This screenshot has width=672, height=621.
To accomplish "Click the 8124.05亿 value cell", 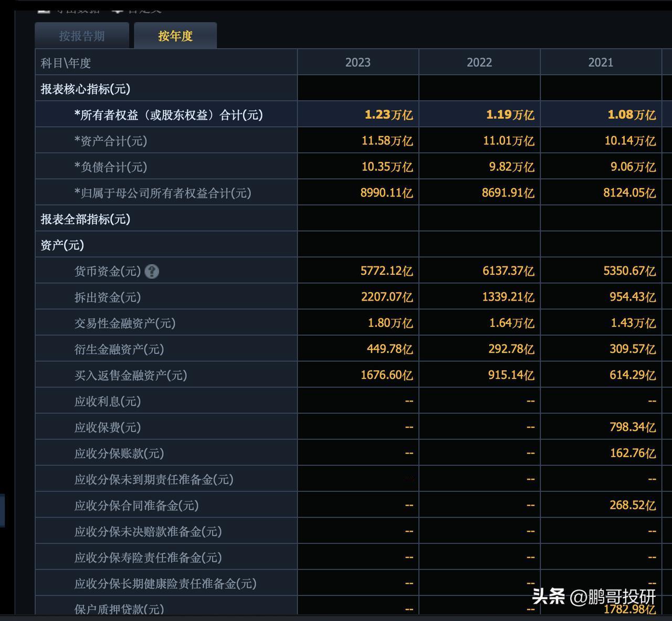I will (629, 193).
